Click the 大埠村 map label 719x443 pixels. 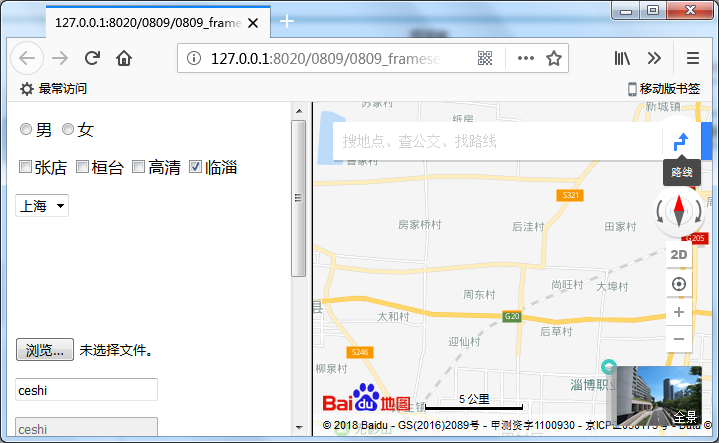(x=612, y=287)
